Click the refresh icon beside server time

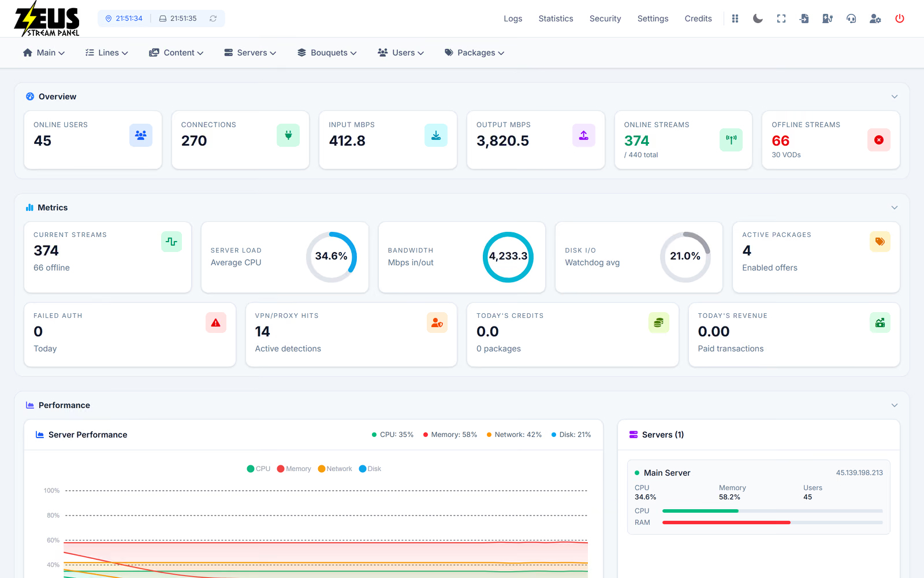pyautogui.click(x=213, y=18)
